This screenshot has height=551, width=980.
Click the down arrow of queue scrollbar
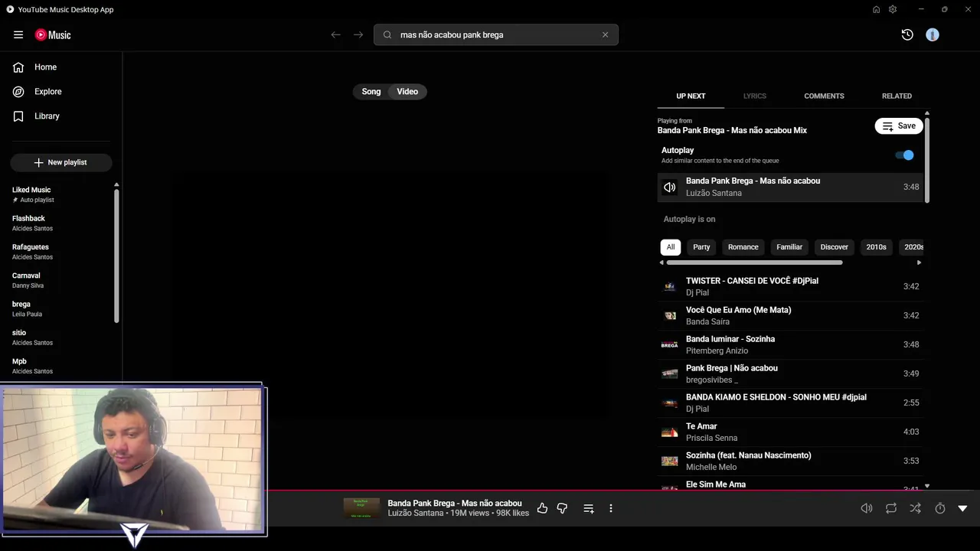tap(927, 486)
